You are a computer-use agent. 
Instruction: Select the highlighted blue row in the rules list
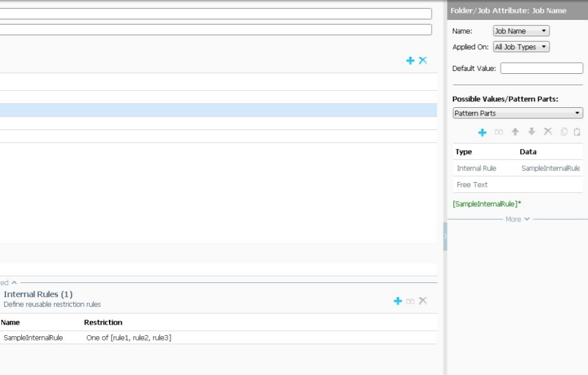click(218, 110)
